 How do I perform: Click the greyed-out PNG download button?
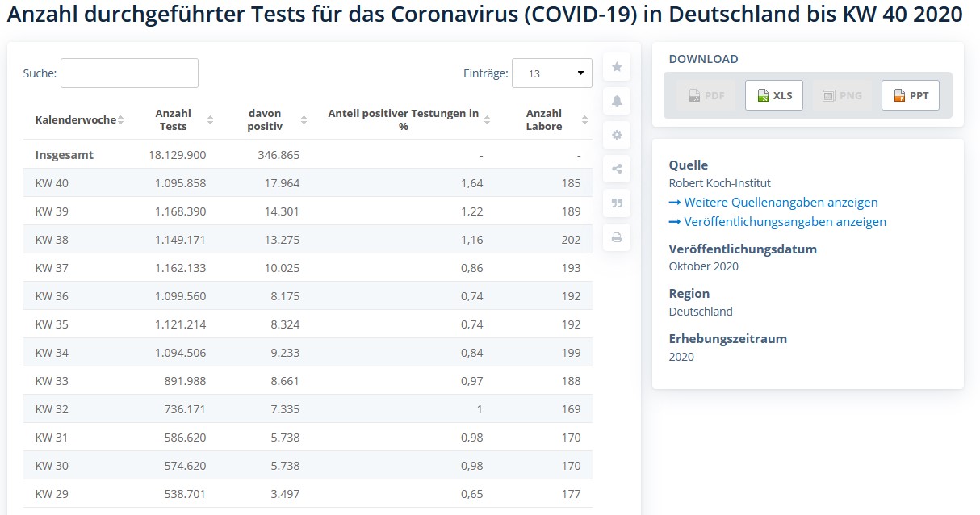[842, 95]
